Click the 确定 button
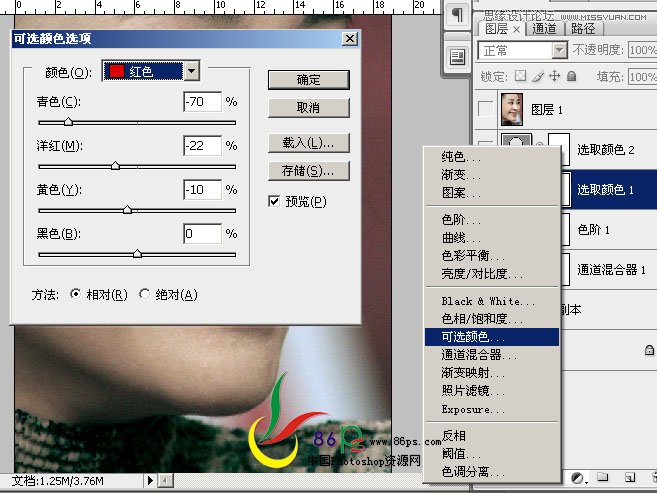 tap(308, 80)
